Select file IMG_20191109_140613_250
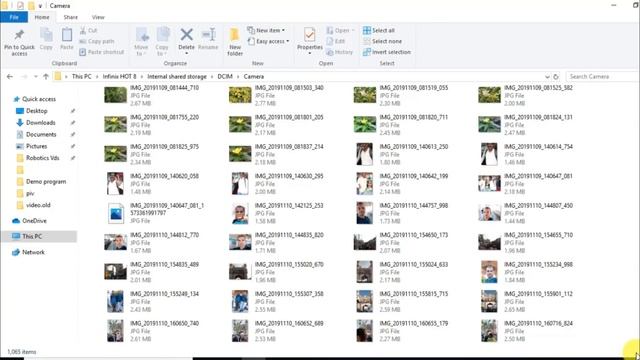Image resolution: width=640 pixels, height=360 pixels. click(x=401, y=154)
